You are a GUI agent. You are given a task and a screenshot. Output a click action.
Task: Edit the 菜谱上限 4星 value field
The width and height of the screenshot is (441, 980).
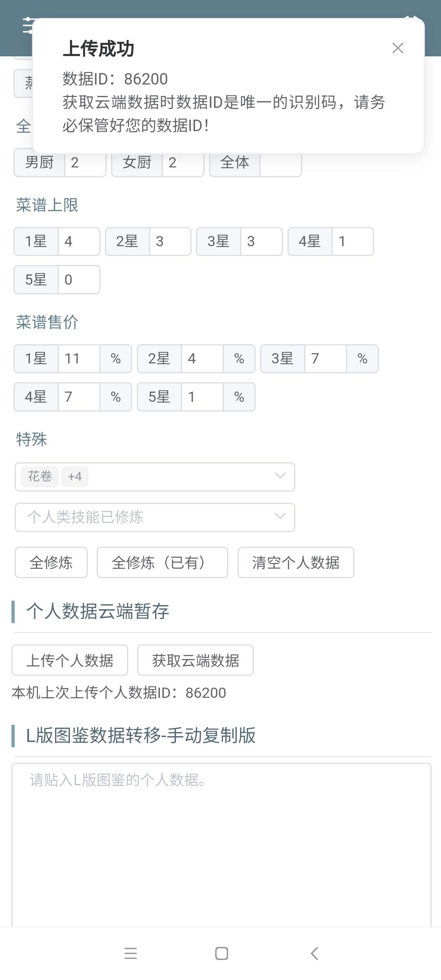pos(352,242)
